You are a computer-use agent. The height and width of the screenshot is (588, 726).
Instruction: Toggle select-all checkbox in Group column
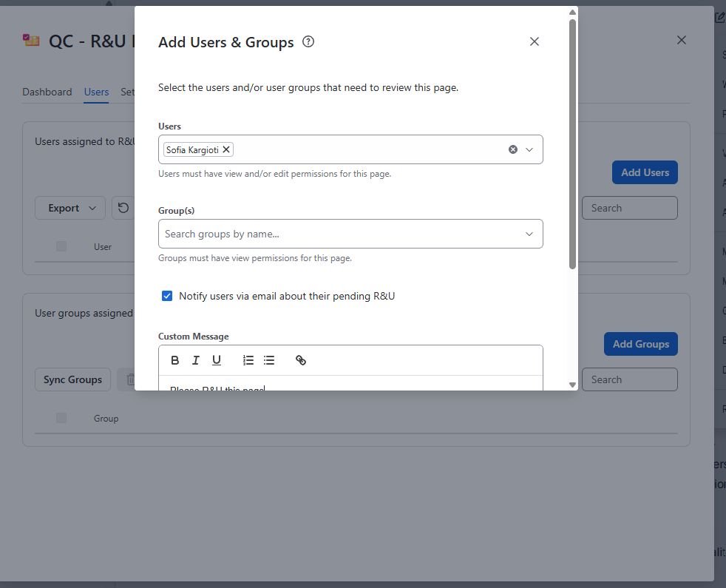[x=61, y=418]
